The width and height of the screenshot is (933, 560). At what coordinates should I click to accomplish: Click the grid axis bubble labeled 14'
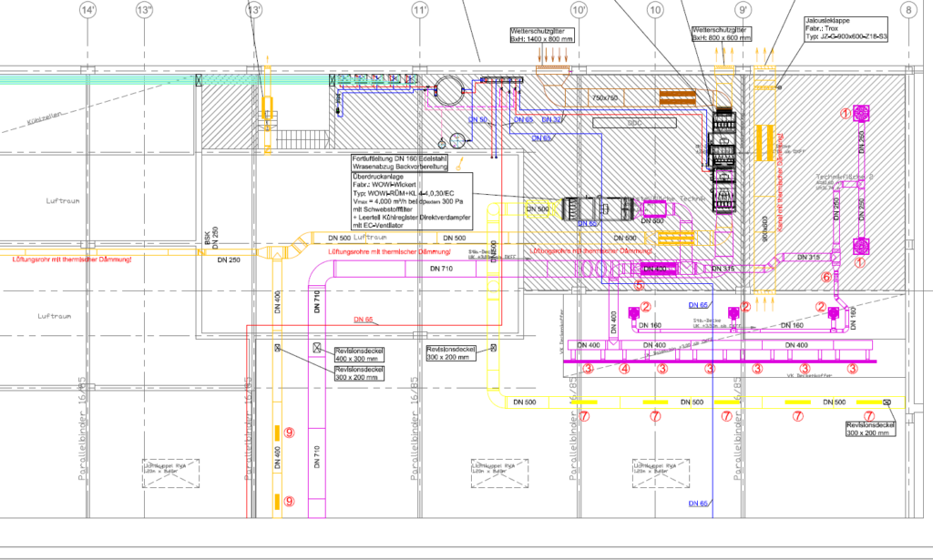(x=87, y=10)
